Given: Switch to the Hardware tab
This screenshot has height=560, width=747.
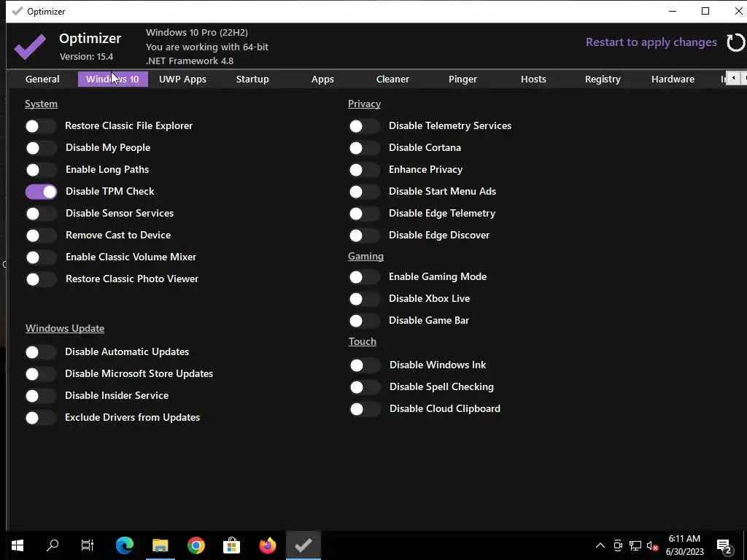Looking at the screenshot, I should (x=673, y=79).
